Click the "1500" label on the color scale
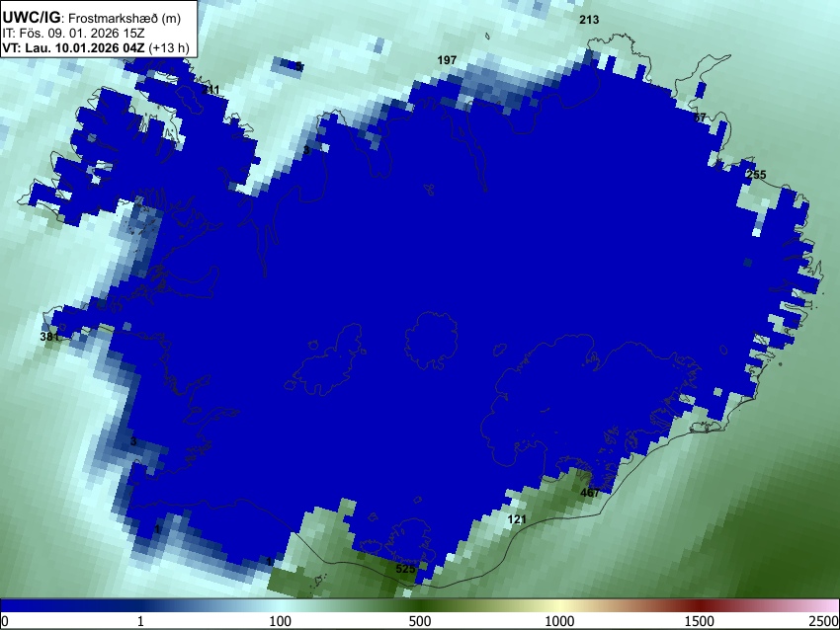 [x=700, y=621]
